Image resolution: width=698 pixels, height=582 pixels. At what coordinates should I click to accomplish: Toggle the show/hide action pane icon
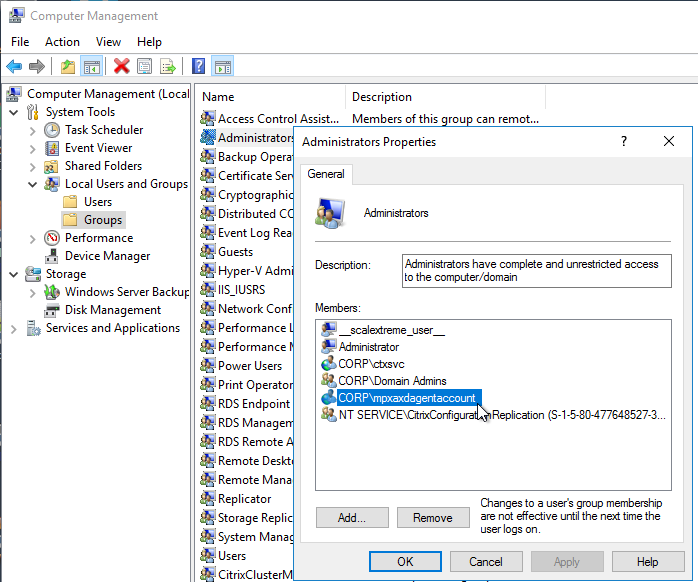[223, 67]
